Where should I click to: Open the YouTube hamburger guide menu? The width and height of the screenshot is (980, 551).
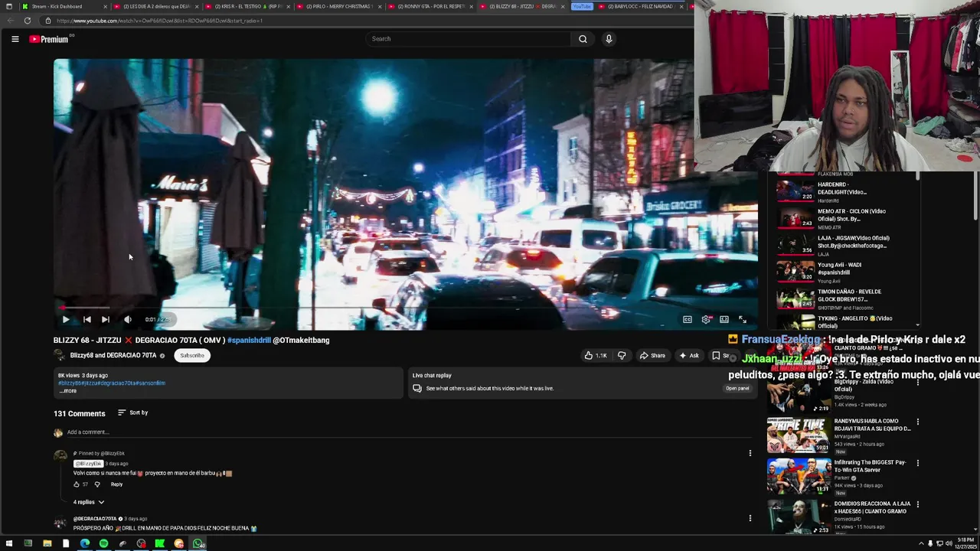tap(15, 39)
